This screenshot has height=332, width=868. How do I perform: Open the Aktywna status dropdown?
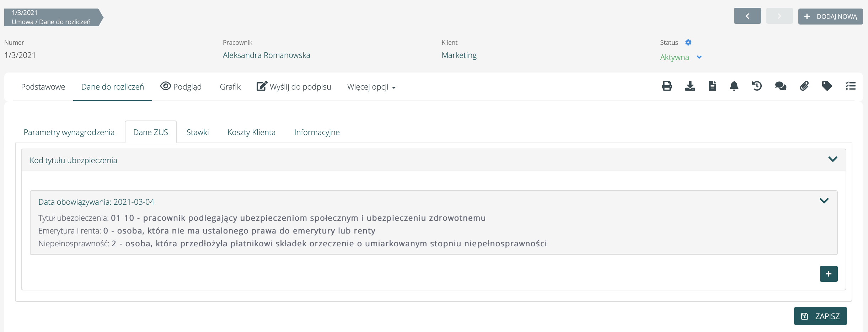[x=681, y=57]
